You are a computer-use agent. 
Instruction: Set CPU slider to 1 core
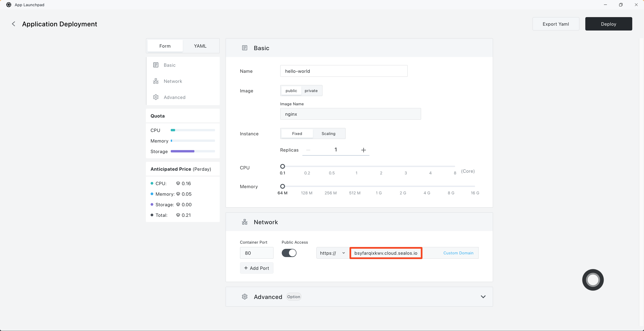pyautogui.click(x=357, y=166)
